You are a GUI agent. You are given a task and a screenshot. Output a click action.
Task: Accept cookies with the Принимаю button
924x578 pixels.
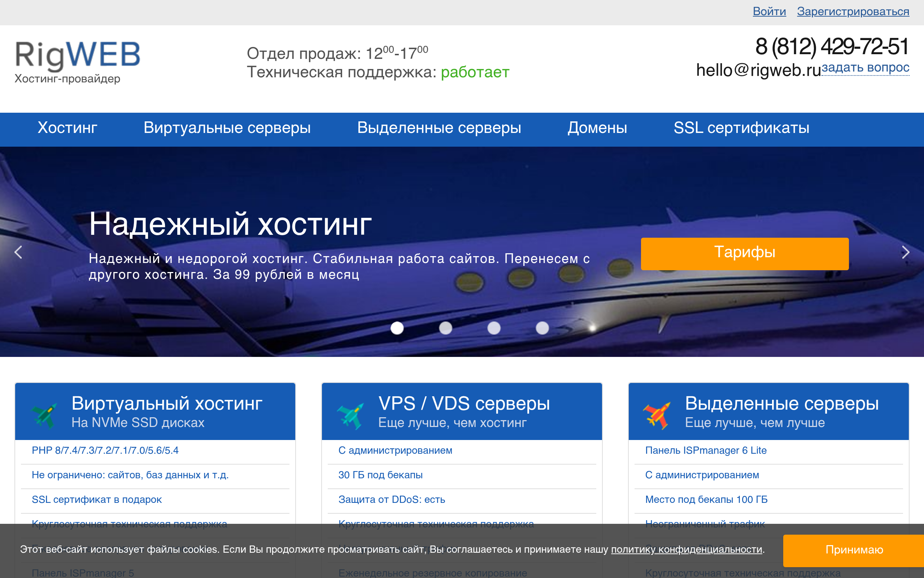coord(854,550)
